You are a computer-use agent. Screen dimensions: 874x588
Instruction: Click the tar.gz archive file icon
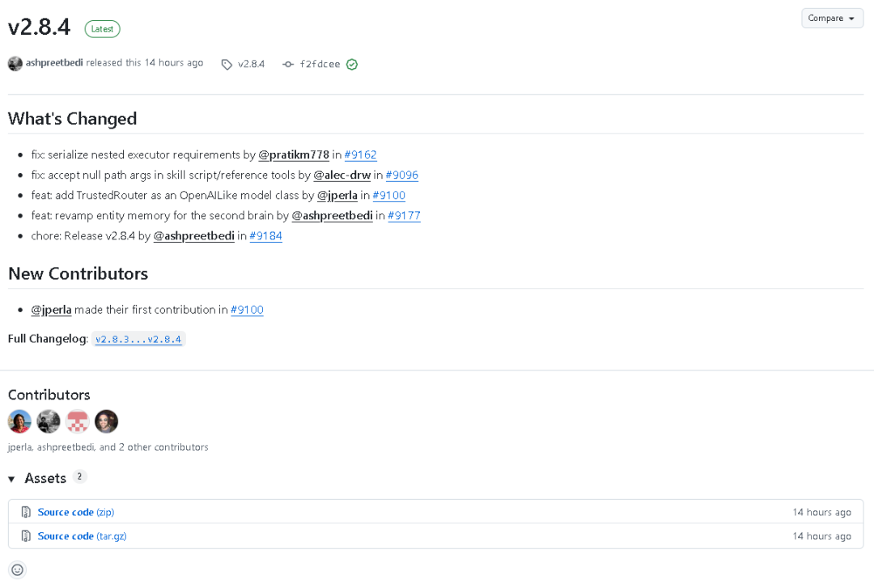click(26, 535)
